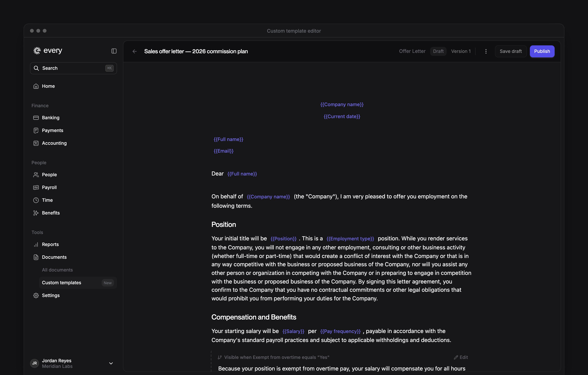Open the Benefits sidebar item
Screen dimensions: 588x375
pos(73,213)
